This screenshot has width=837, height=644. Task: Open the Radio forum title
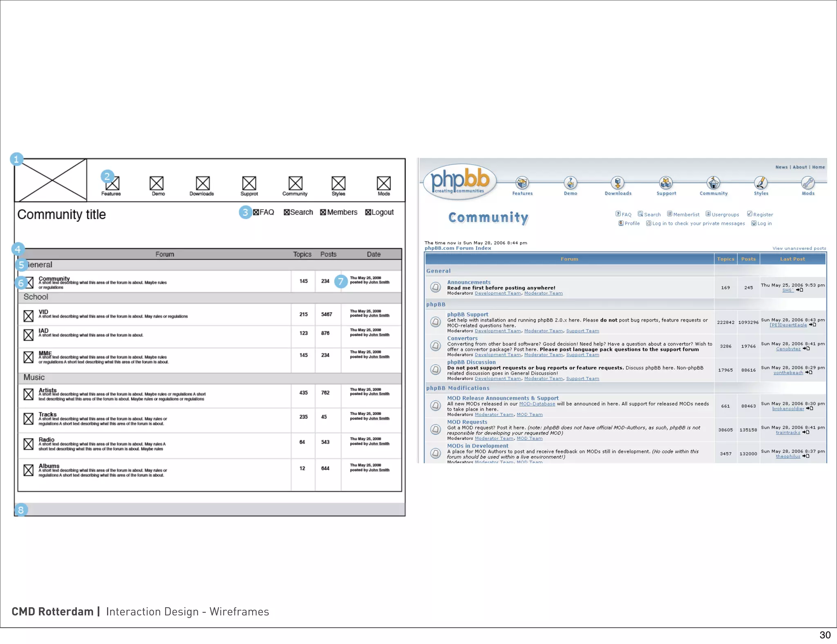(47, 440)
